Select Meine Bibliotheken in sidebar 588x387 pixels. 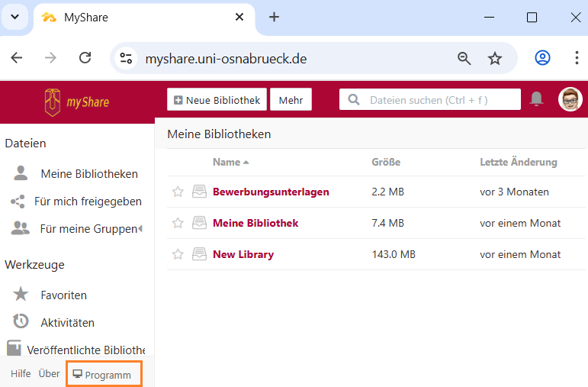pos(88,174)
